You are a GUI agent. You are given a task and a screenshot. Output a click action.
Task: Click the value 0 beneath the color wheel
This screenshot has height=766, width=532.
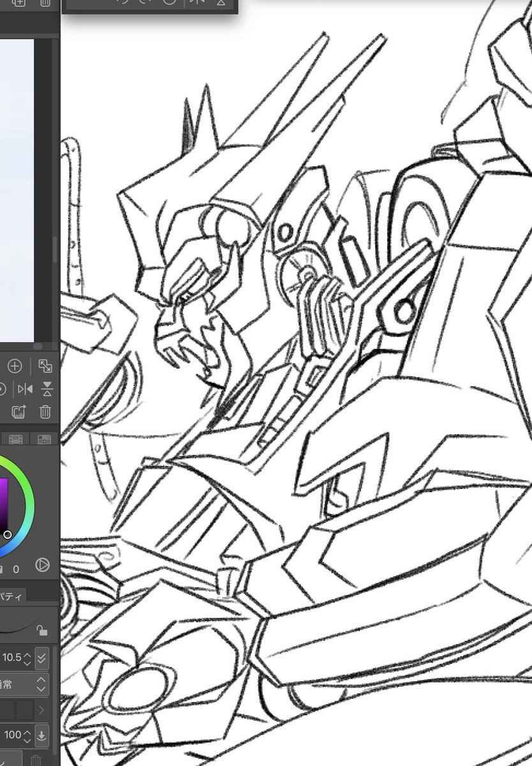(x=16, y=569)
